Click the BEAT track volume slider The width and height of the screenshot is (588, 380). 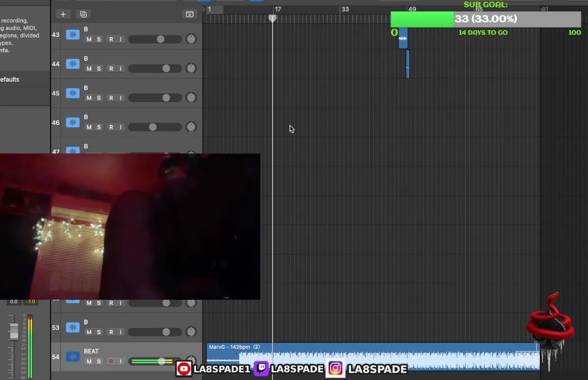[155, 361]
